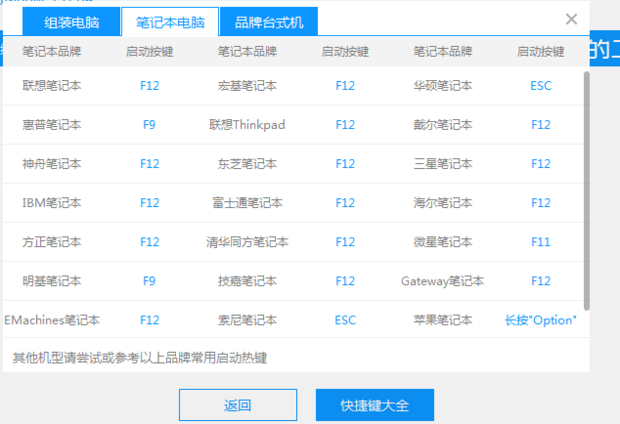Click the F12 key for 联想Thinkpad
This screenshot has width=620, height=424.
345,125
